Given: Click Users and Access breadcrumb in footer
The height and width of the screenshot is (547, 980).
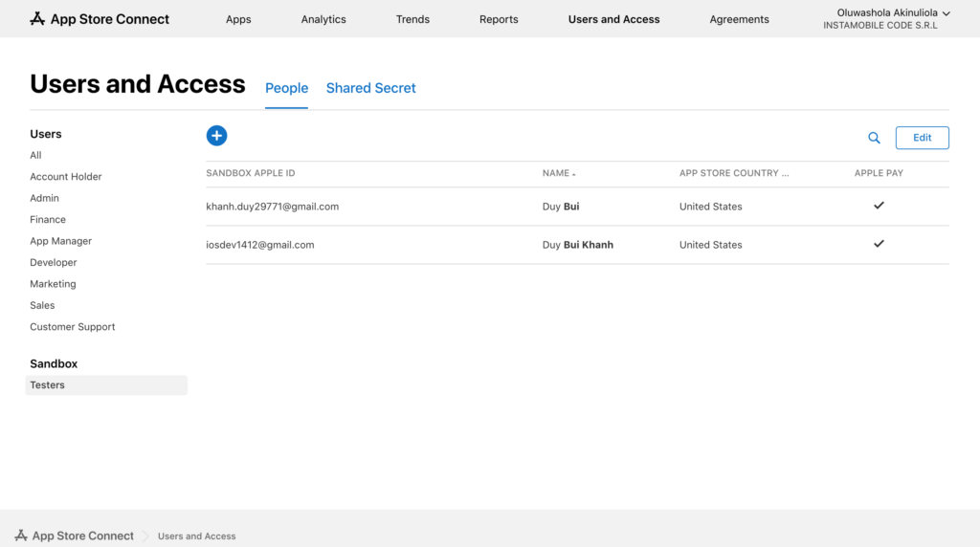Looking at the screenshot, I should (196, 536).
